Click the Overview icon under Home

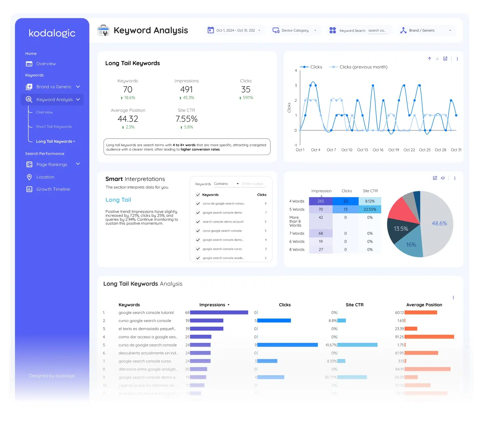click(x=29, y=64)
